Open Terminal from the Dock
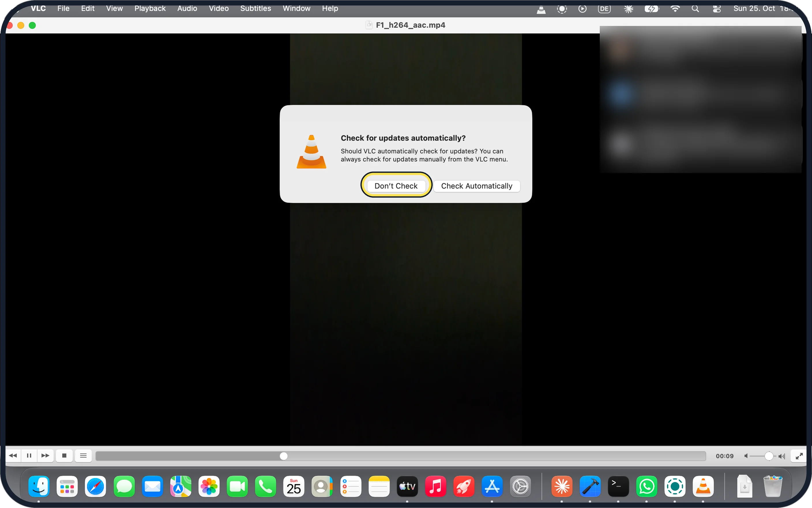Image resolution: width=812 pixels, height=508 pixels. [x=618, y=486]
